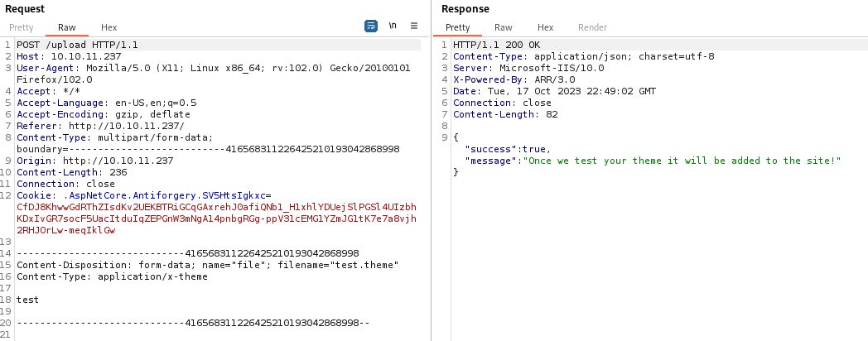Viewport: 868px width, 341px height.
Task: Select the Response Pretty tab
Action: 457,27
